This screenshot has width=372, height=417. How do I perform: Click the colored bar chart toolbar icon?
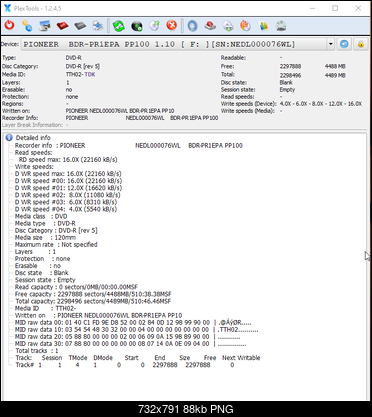pyautogui.click(x=264, y=26)
